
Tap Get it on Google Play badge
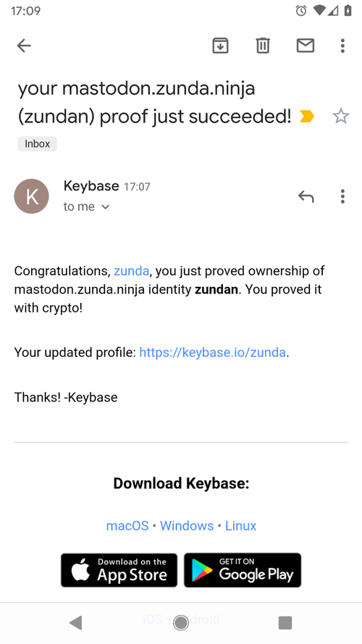coord(243,570)
